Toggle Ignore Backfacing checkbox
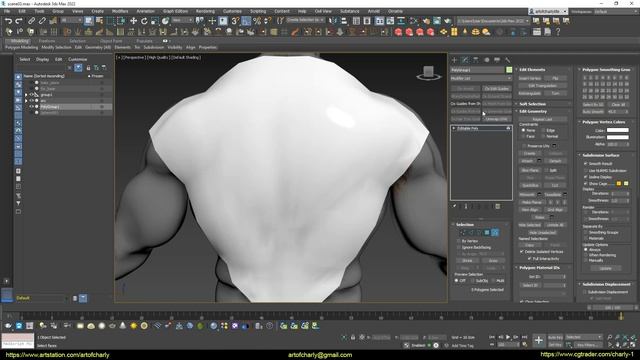640x360 pixels. pos(459,247)
